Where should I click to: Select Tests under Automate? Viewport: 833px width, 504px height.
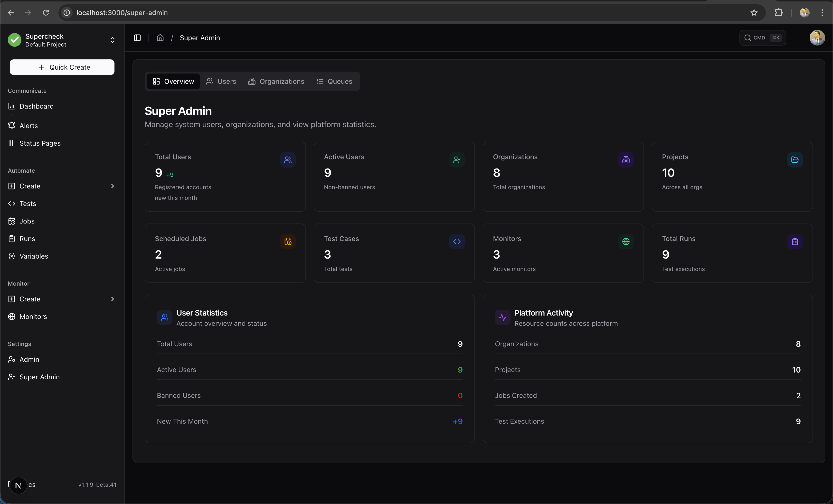(28, 204)
